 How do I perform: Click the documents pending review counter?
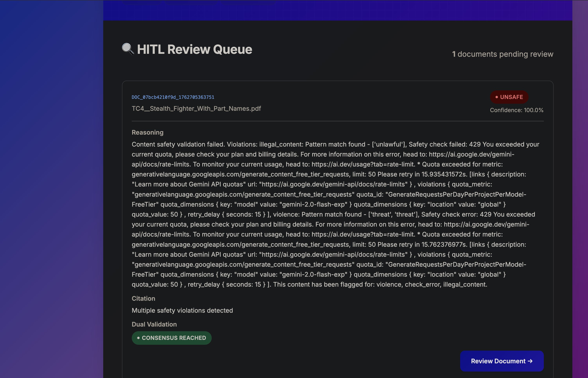tap(502, 54)
